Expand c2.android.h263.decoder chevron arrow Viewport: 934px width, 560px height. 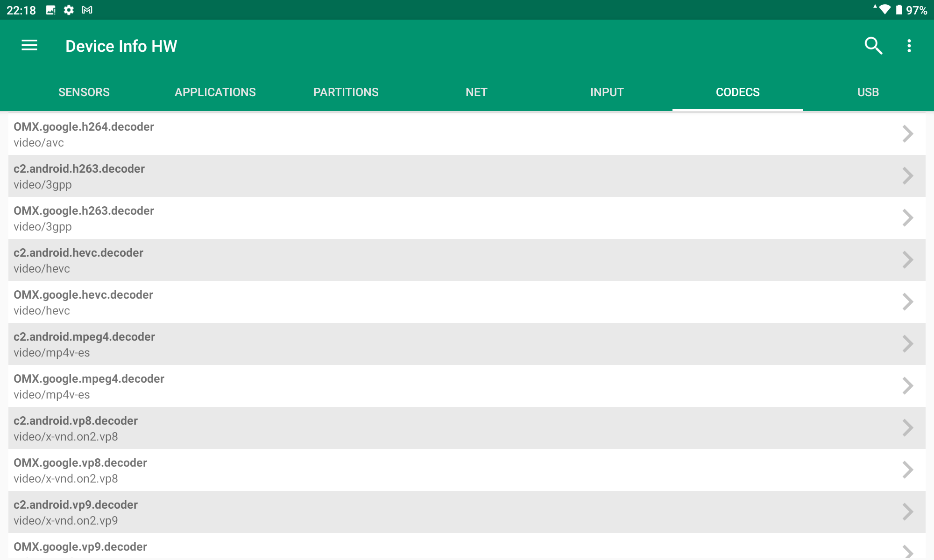coord(907,176)
